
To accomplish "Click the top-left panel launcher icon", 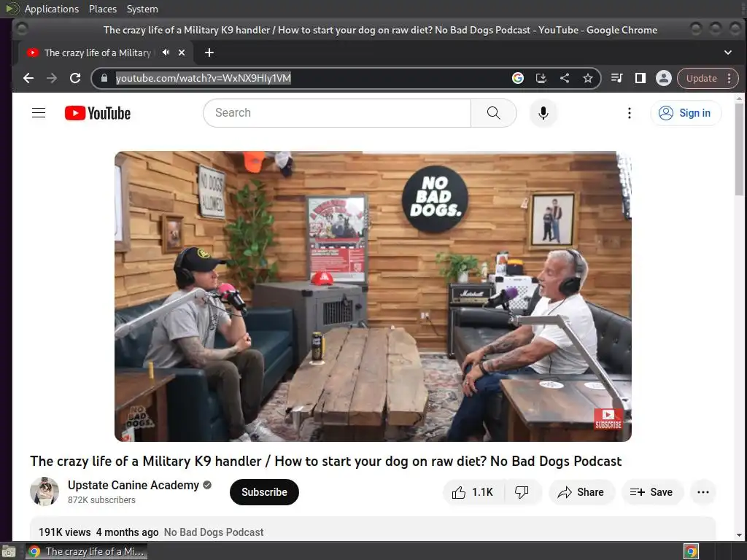I will click(x=12, y=9).
